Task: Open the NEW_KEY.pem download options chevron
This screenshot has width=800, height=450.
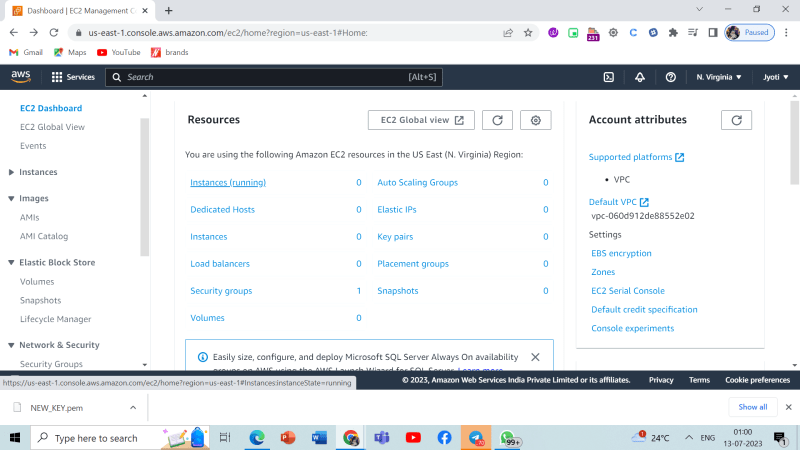Action: (133, 408)
